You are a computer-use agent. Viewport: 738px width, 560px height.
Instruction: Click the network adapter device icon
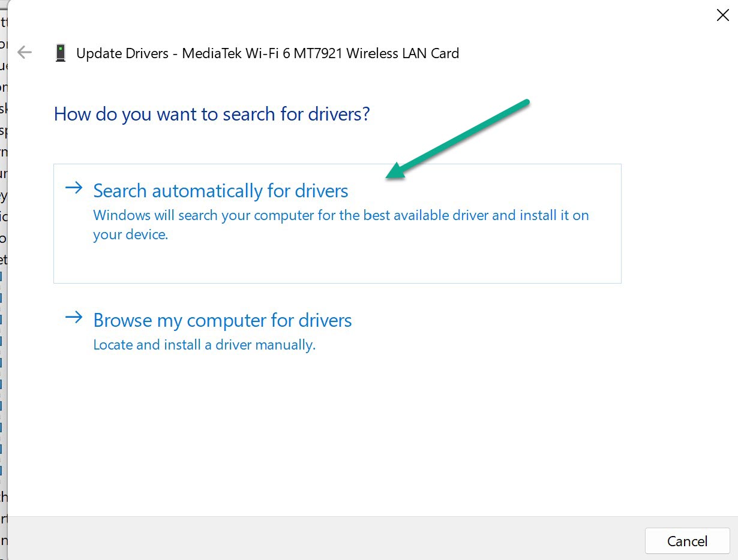coord(60,53)
